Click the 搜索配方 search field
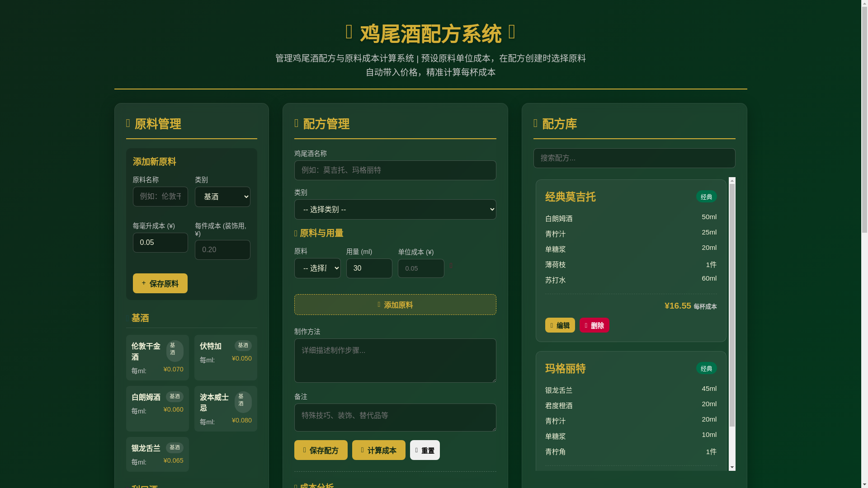Screen dimensions: 868x488 pyautogui.click(x=634, y=158)
